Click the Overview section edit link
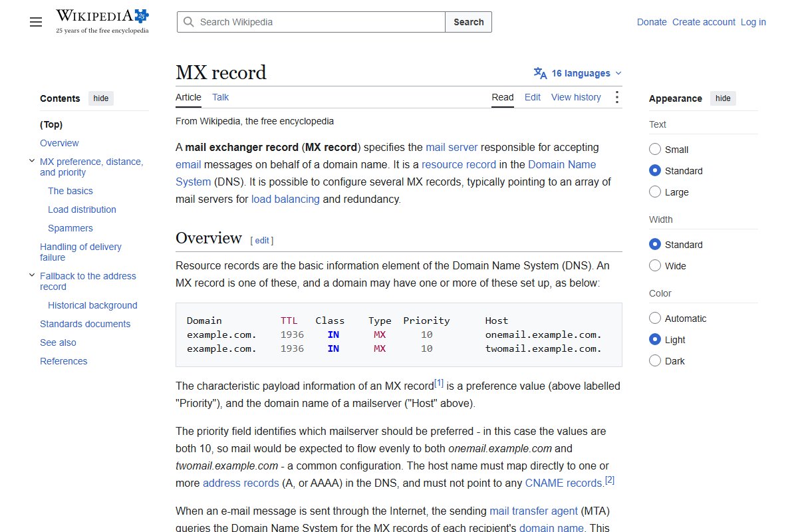The width and height of the screenshot is (798, 532). coord(262,241)
